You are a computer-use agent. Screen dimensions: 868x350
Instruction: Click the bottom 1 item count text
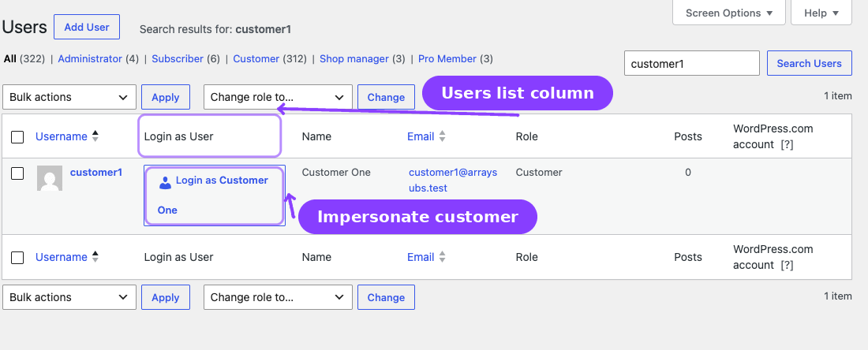tap(837, 296)
